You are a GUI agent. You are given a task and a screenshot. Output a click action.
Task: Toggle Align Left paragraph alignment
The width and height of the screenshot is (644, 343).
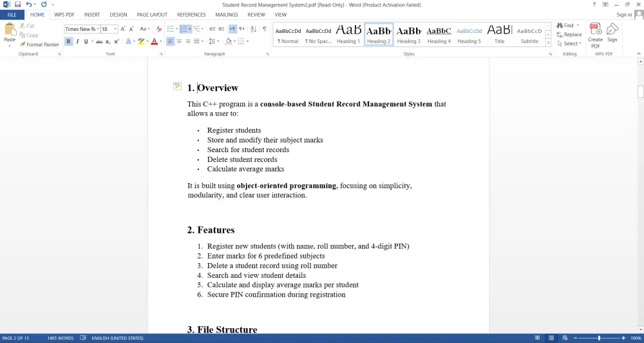point(170,41)
